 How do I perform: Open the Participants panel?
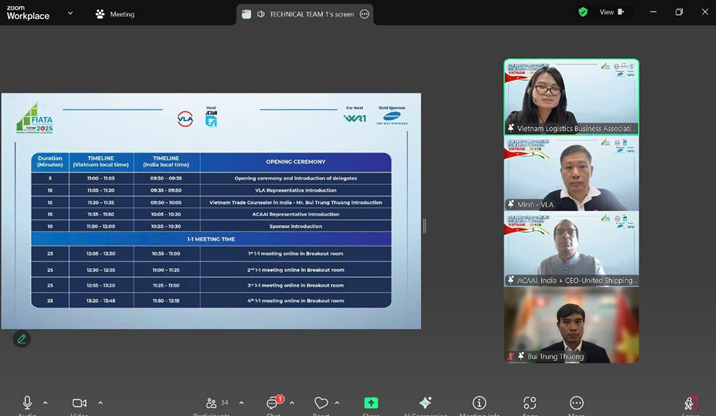212,402
